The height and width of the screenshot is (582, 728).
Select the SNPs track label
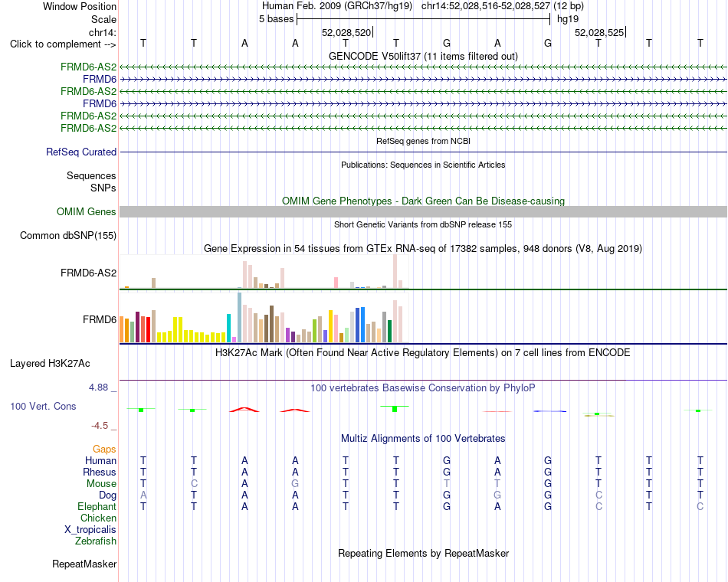(103, 188)
